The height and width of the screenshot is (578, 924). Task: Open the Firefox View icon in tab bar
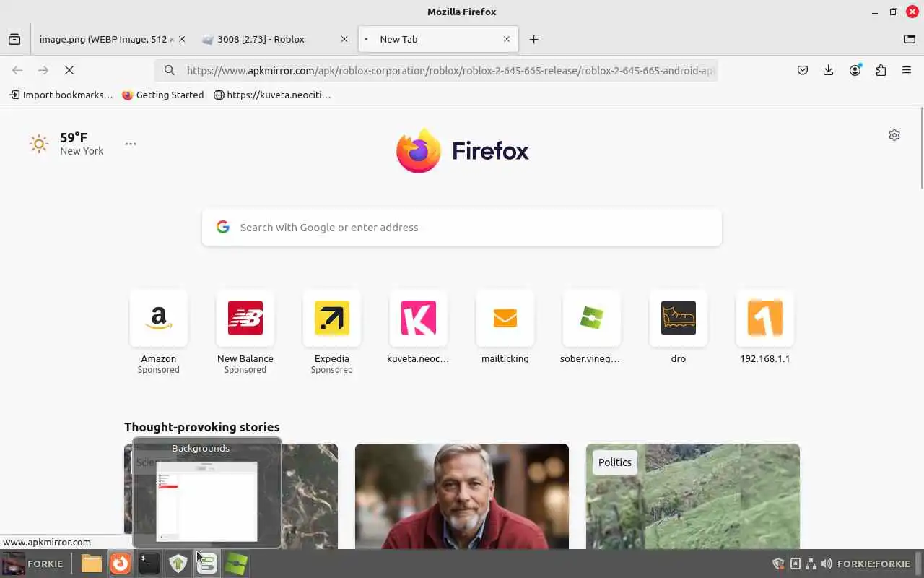(x=14, y=39)
